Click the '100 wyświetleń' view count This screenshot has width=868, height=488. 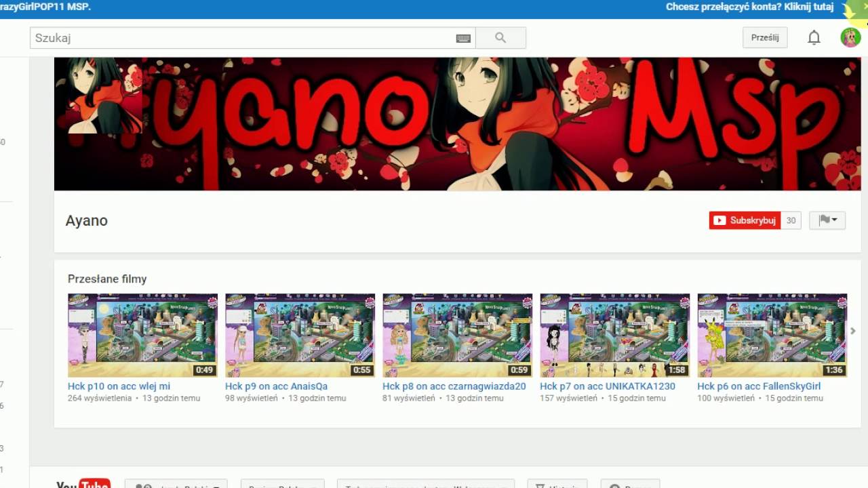(x=726, y=399)
